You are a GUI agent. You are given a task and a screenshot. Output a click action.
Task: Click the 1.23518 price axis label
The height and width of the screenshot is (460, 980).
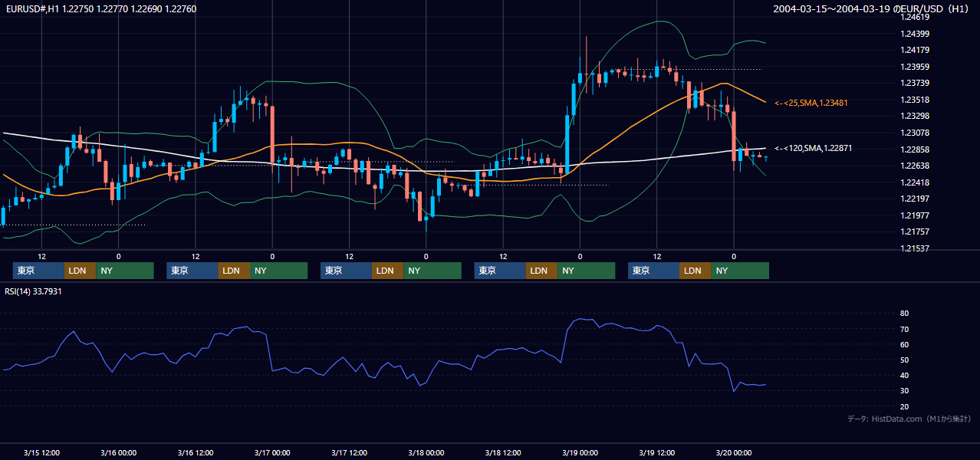tap(916, 100)
